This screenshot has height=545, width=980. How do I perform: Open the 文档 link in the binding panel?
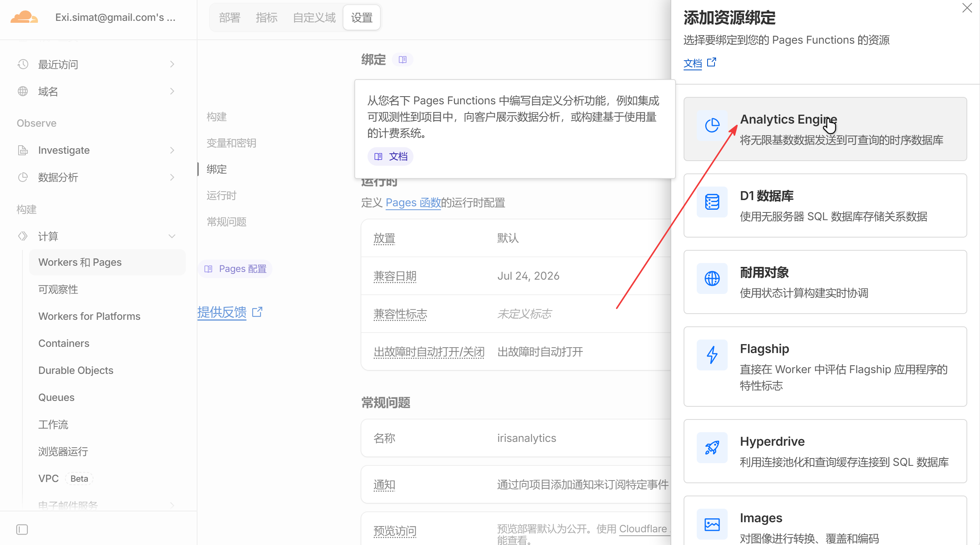tap(692, 63)
